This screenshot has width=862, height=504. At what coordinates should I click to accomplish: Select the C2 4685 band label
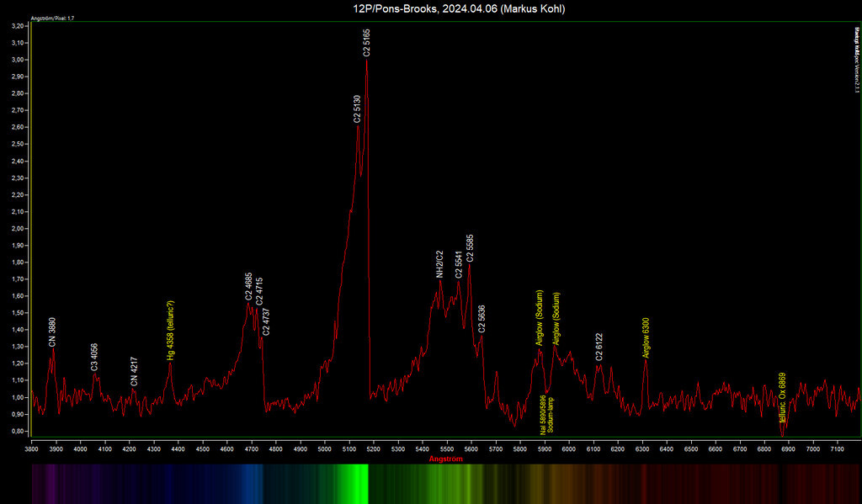click(x=248, y=286)
